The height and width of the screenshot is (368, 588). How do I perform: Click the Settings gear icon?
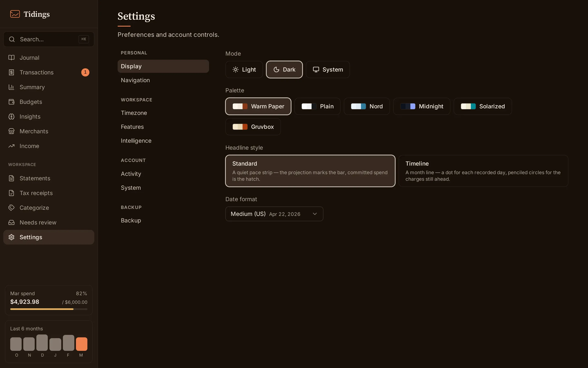point(11,237)
